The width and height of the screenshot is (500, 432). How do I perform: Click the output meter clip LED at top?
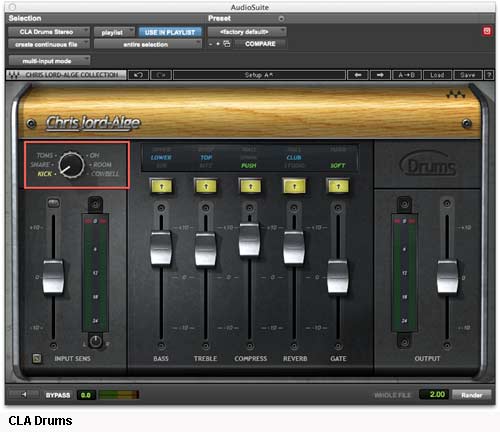(404, 221)
